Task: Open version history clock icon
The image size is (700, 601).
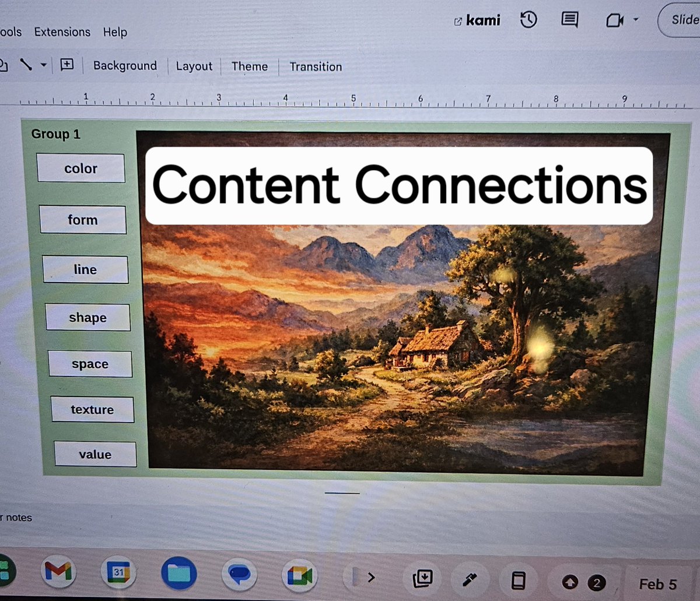Action: coord(528,20)
